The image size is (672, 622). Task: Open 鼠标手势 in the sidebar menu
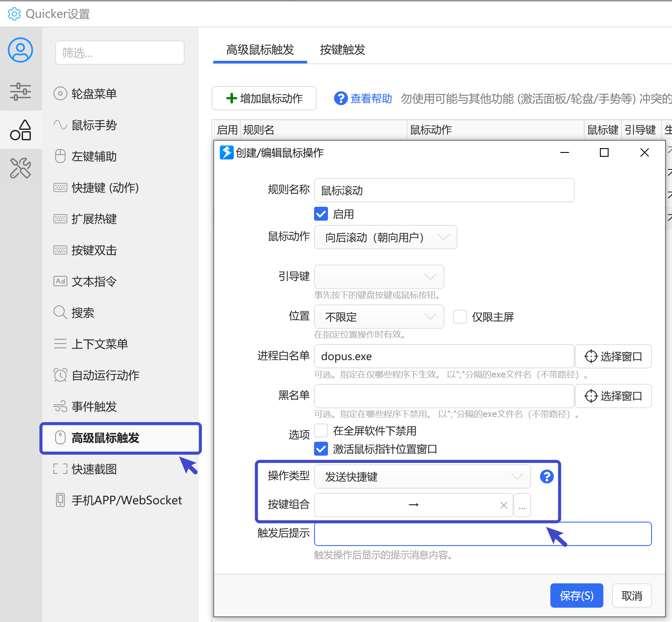94,125
